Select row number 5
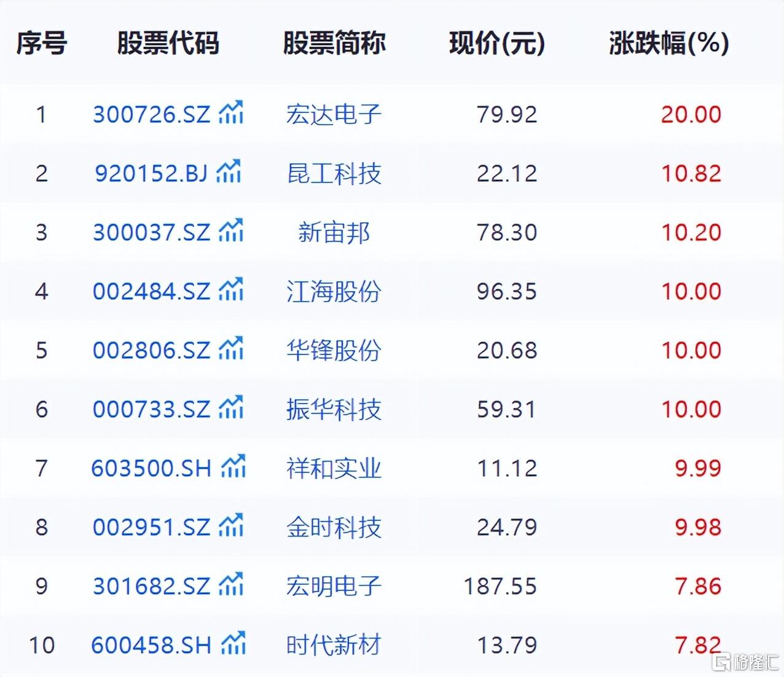Screen dimensions: 784x677 pyautogui.click(x=41, y=350)
